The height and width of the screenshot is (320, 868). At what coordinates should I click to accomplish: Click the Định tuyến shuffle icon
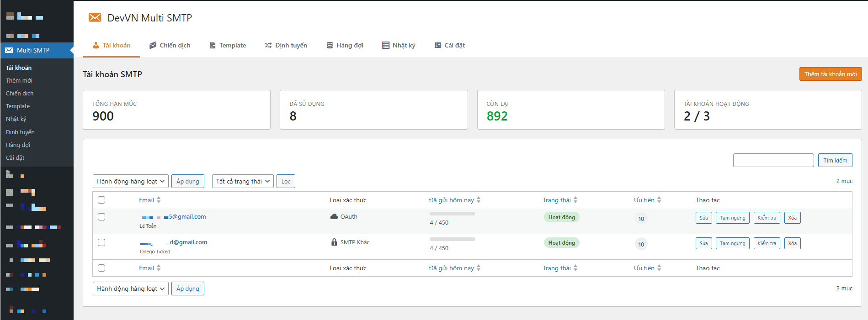[x=268, y=45]
